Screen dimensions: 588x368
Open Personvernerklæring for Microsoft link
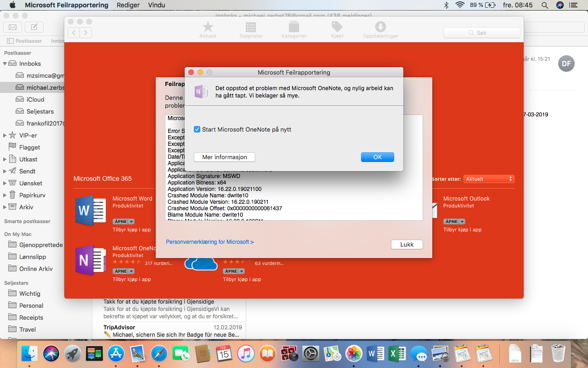click(x=210, y=242)
